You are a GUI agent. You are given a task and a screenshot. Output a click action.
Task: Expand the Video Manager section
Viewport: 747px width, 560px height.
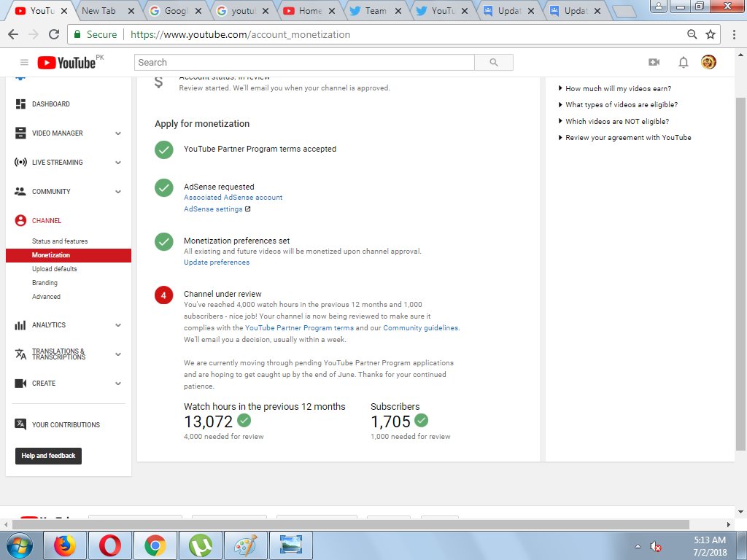click(118, 133)
